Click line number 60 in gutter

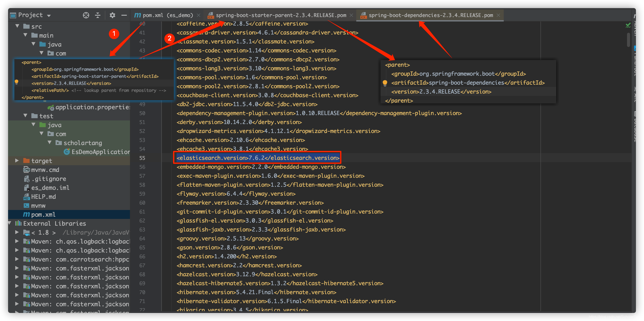[142, 203]
